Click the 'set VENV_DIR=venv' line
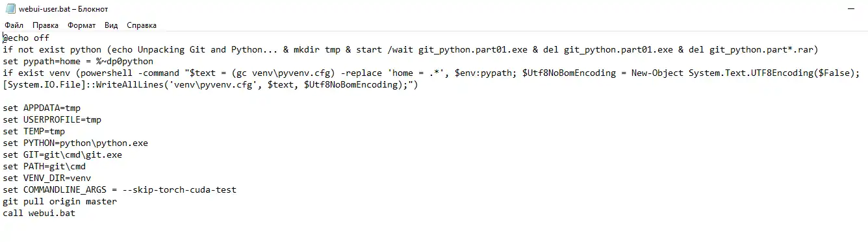This screenshot has width=868, height=242. coord(47,178)
